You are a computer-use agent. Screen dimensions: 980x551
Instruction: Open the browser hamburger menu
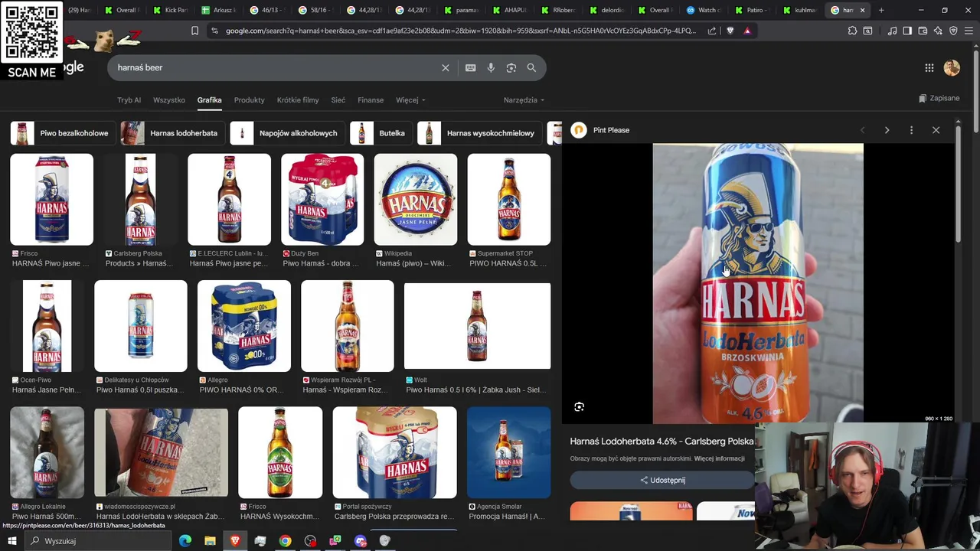(969, 31)
